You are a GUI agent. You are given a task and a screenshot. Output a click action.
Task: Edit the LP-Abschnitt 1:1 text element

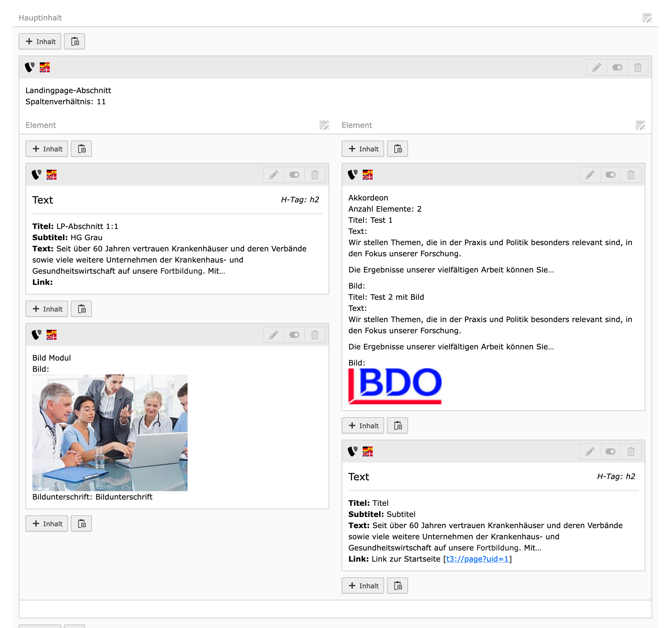(x=274, y=175)
